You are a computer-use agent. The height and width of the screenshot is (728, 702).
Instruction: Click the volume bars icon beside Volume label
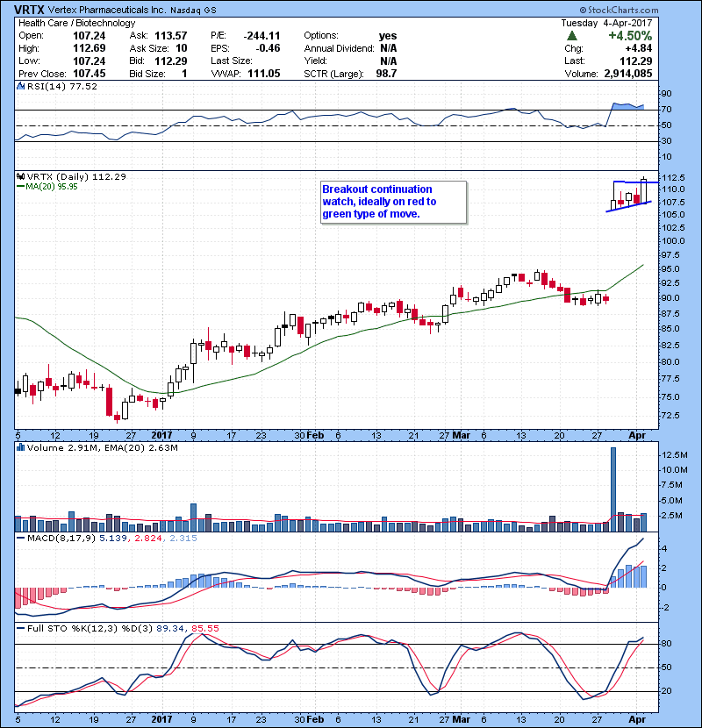point(20,447)
